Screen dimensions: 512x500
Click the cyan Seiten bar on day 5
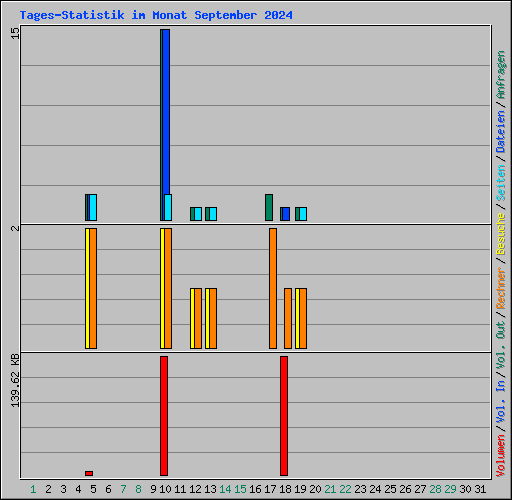click(x=93, y=207)
